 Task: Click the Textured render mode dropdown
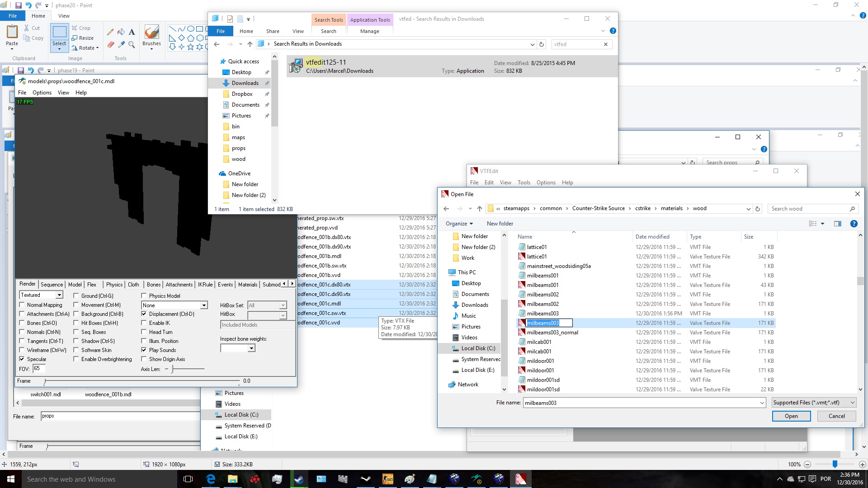click(41, 295)
